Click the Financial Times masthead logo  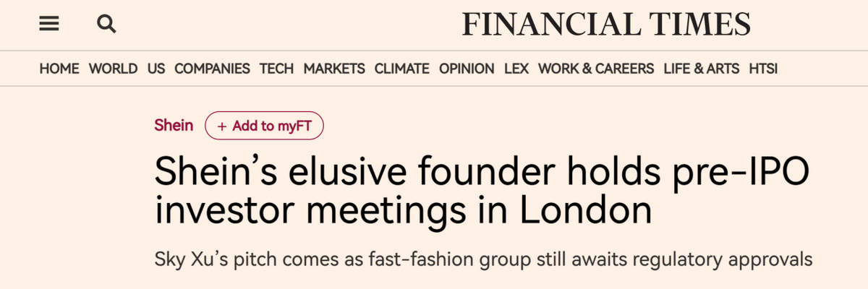(x=606, y=25)
